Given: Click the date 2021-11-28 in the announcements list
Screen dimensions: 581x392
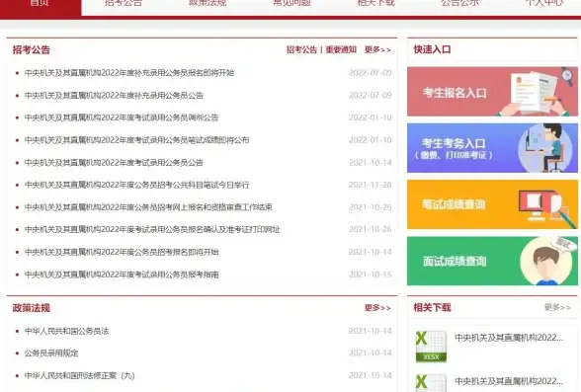Looking at the screenshot, I should [371, 185].
